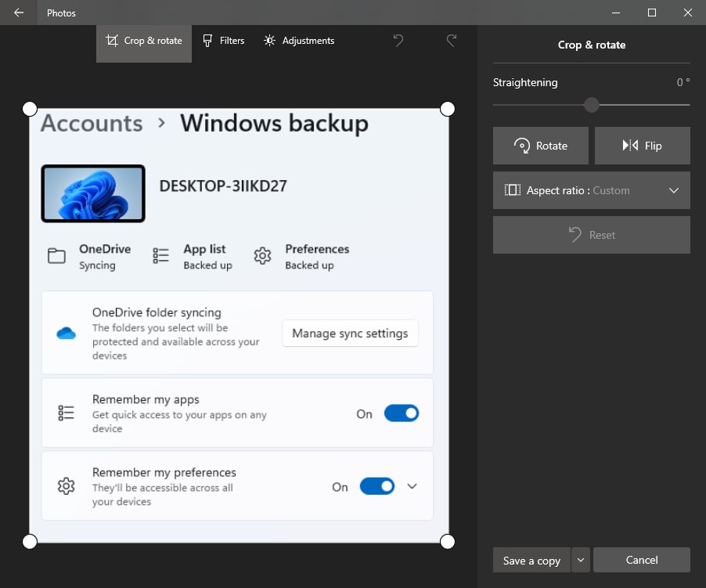Grab the top-right crop handle
This screenshot has width=706, height=588.
click(x=447, y=109)
